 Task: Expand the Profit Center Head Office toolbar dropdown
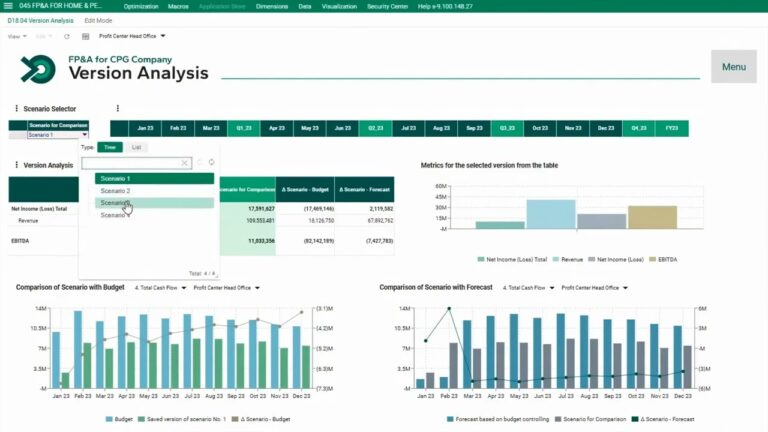coord(132,36)
